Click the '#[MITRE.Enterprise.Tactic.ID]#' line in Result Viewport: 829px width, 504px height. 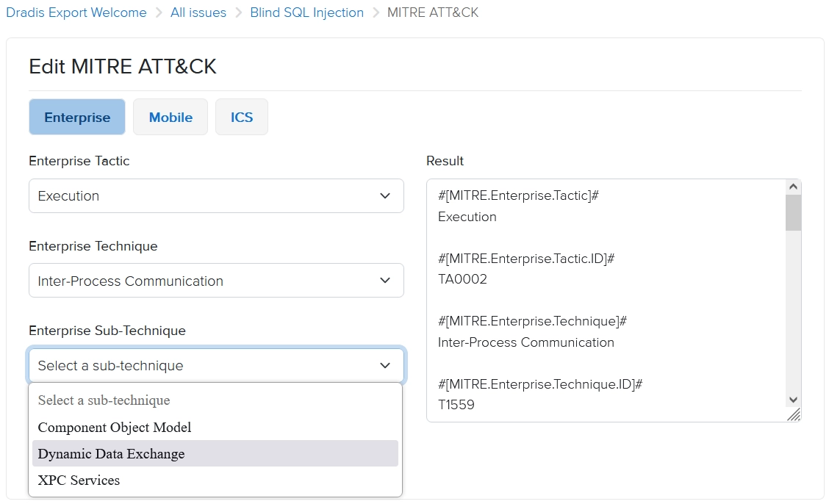click(526, 259)
